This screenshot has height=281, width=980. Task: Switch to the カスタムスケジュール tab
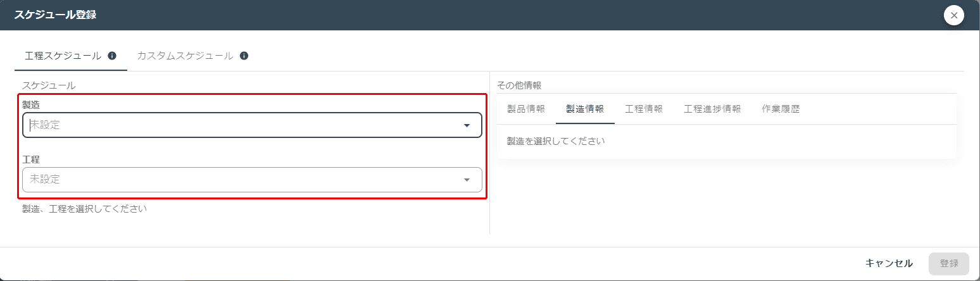[193, 56]
